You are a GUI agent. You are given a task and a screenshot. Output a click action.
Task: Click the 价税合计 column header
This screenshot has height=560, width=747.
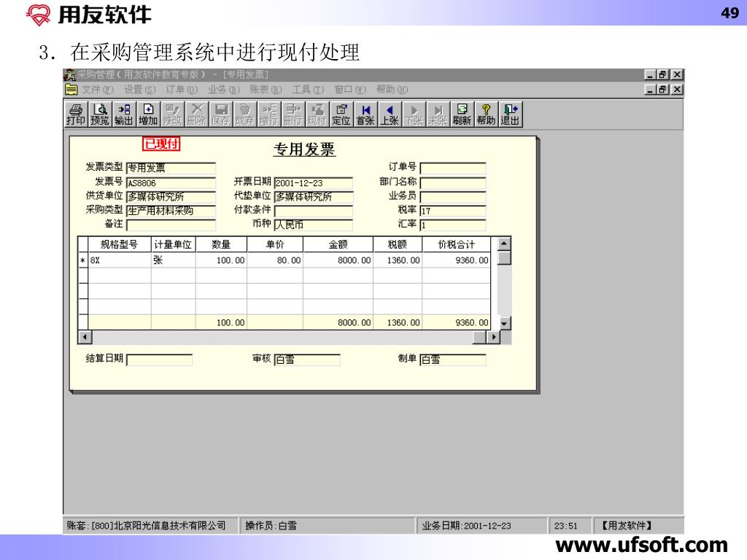tap(456, 245)
